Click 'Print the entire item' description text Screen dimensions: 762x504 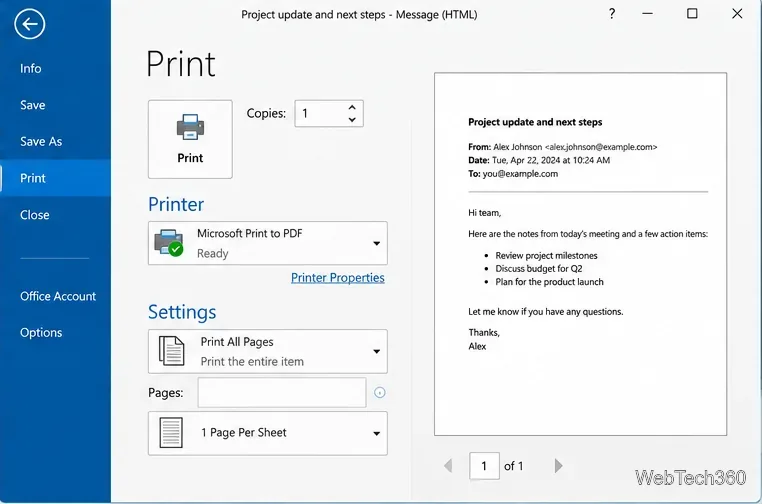(252, 362)
